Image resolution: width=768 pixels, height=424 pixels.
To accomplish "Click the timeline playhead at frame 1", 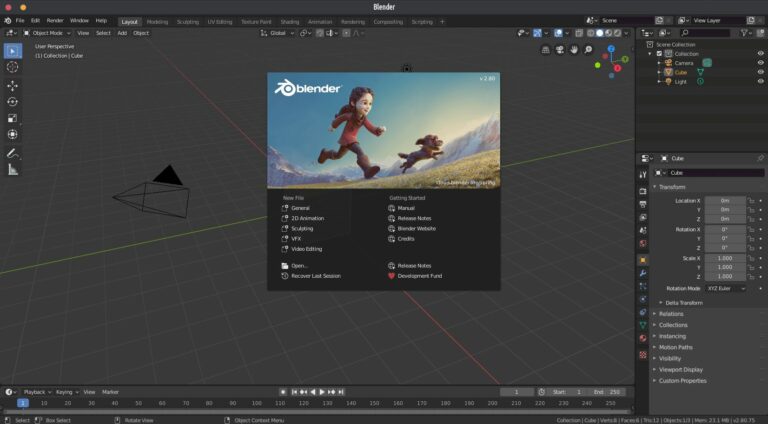I will coord(22,403).
